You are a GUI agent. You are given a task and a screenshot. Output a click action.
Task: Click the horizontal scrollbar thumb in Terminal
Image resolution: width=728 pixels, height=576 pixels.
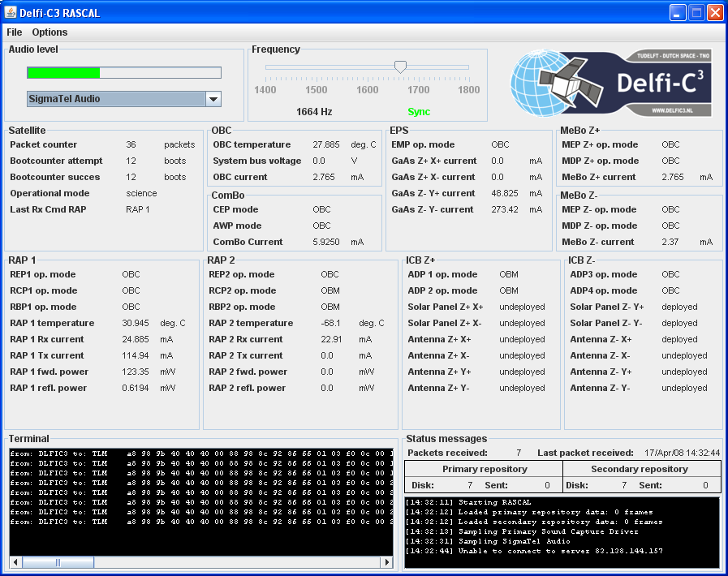tap(58, 561)
